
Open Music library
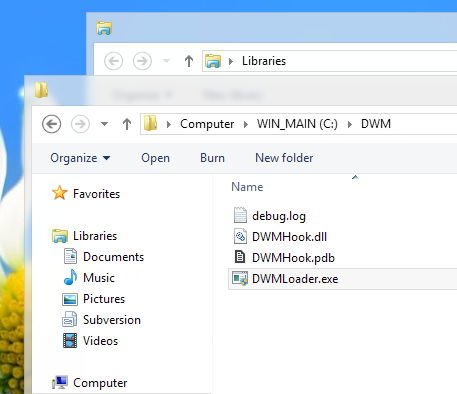pyautogui.click(x=99, y=278)
